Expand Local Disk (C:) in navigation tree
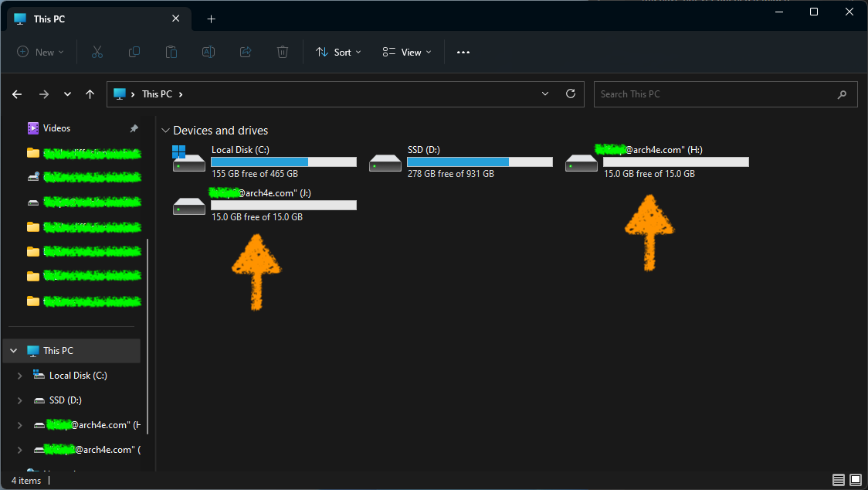Image resolution: width=868 pixels, height=490 pixels. [x=20, y=376]
